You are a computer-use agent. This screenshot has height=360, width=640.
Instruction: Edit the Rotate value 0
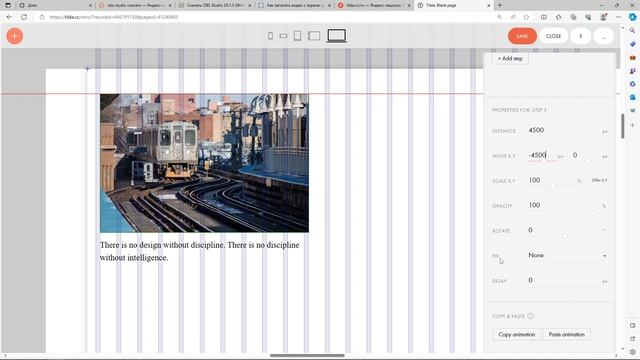pyautogui.click(x=563, y=230)
